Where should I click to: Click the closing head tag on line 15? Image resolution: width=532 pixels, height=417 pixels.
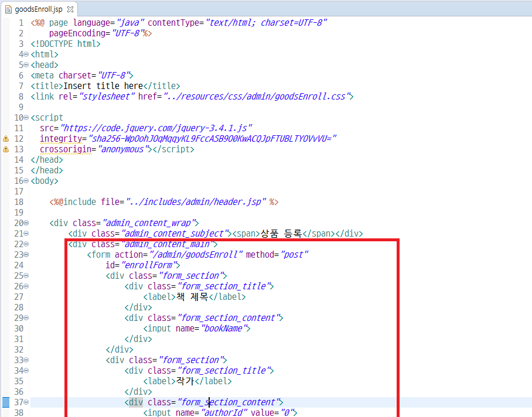coord(47,170)
